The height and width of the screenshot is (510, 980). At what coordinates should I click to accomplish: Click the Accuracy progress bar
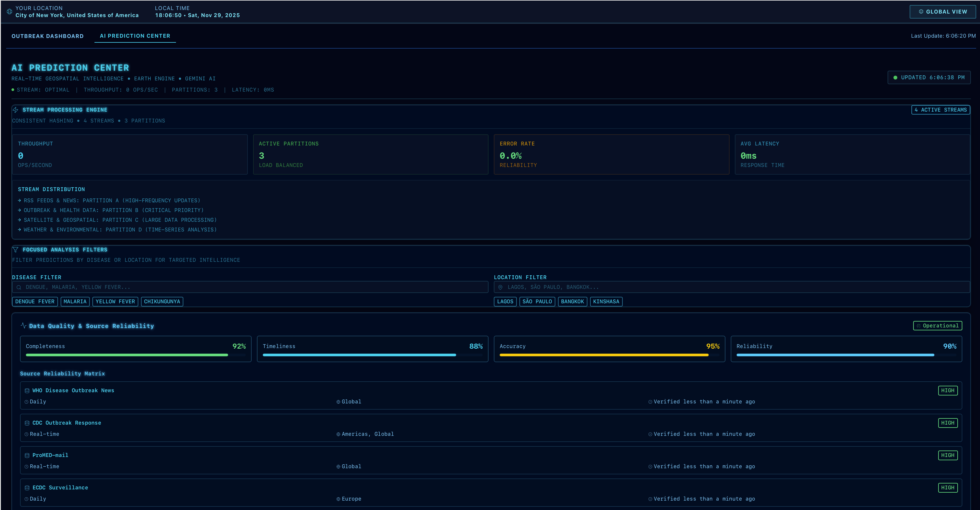604,355
